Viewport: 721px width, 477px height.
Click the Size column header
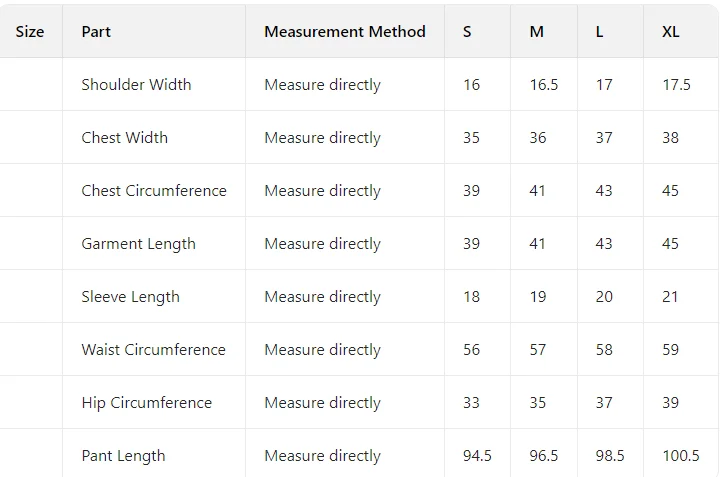tap(30, 32)
